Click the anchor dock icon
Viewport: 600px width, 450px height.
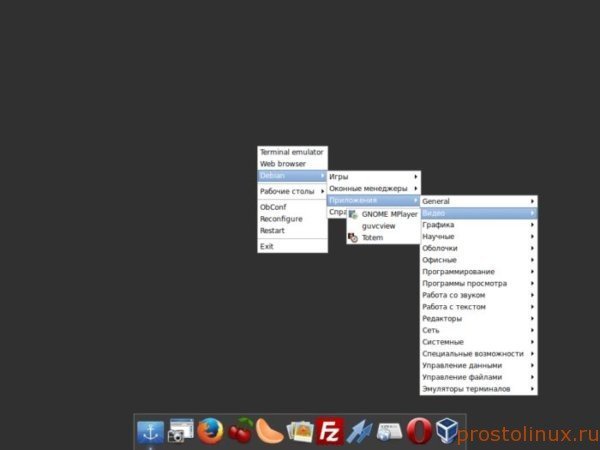(150, 432)
